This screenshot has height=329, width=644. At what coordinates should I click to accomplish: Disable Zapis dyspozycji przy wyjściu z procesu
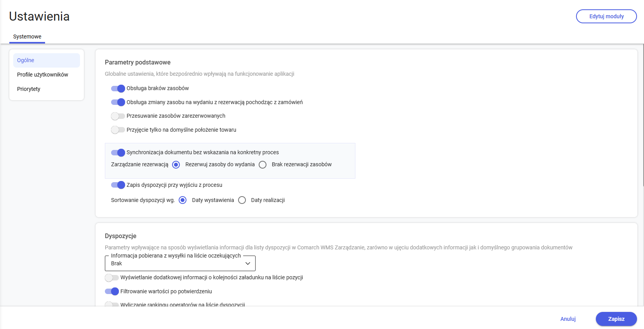(118, 185)
